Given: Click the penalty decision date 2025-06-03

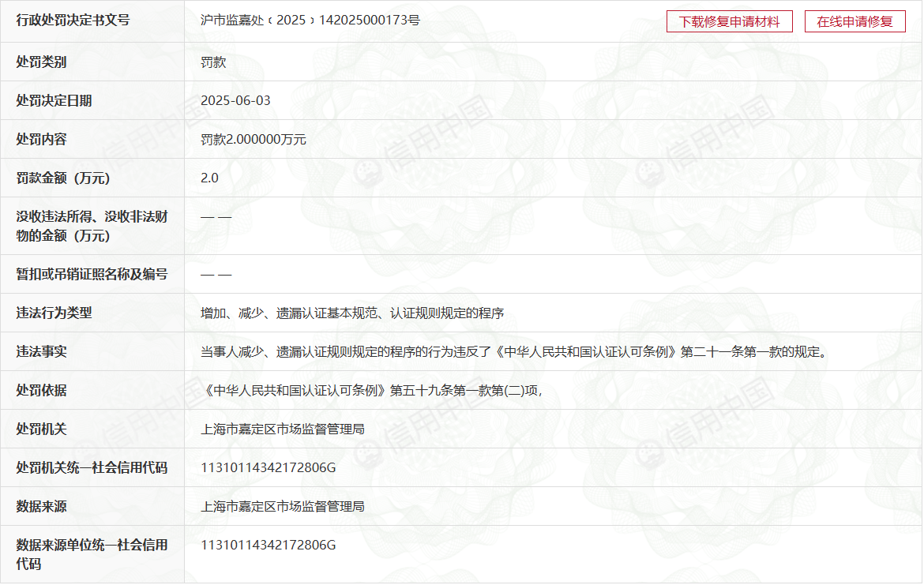Looking at the screenshot, I should (235, 100).
